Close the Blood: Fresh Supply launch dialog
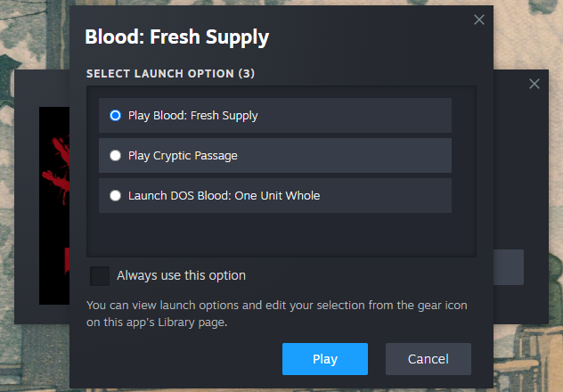563x392 pixels. pyautogui.click(x=479, y=20)
